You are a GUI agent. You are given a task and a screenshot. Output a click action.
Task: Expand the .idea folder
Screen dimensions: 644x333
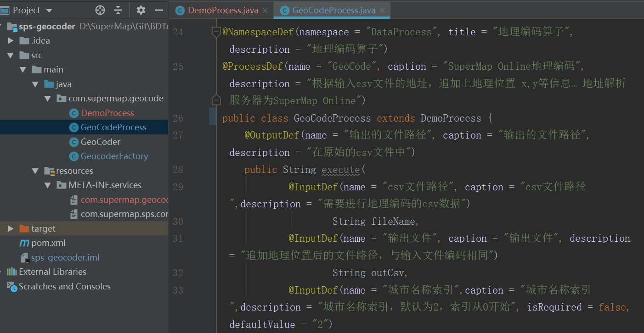(11, 41)
